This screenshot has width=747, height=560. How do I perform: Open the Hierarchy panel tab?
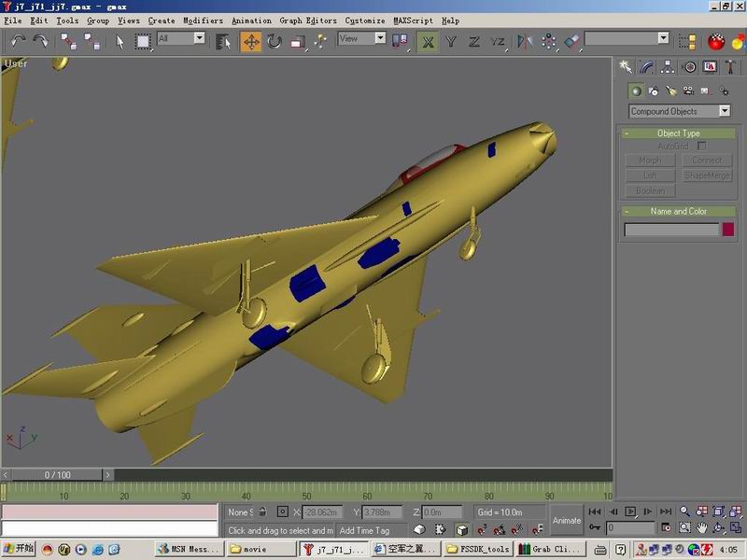[x=668, y=67]
